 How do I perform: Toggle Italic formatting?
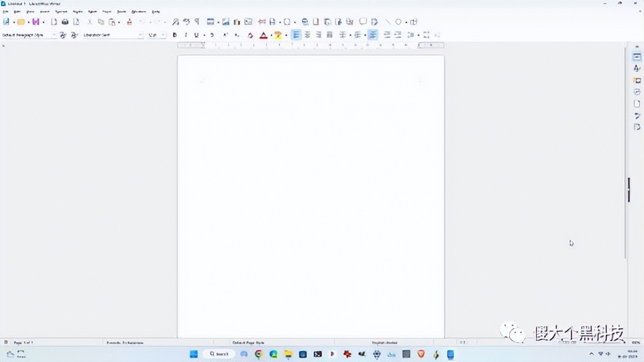185,35
